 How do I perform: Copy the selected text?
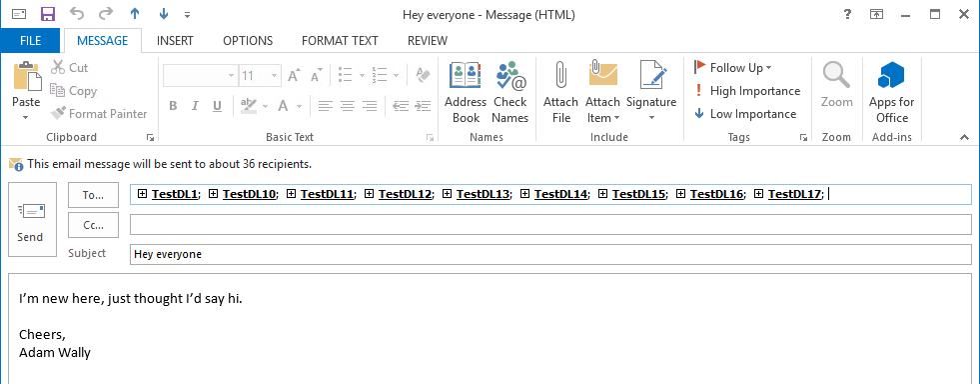[74, 91]
